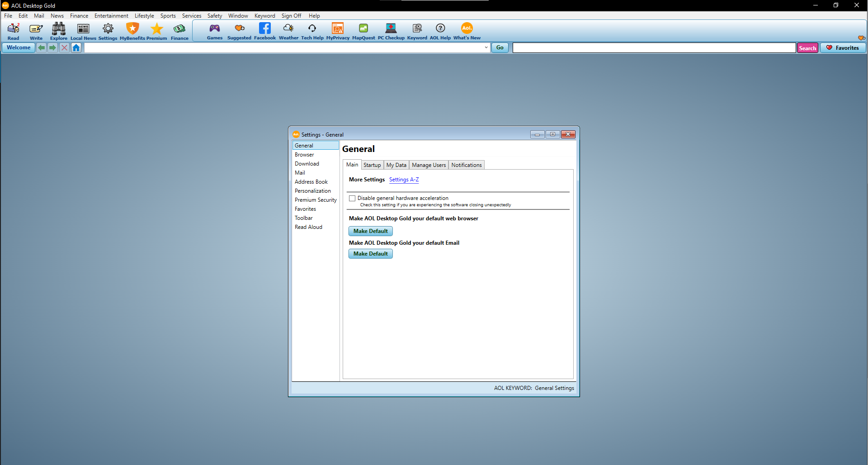Screen dimensions: 868x465
Task: Expand the address bar dropdown arrow
Action: (486, 47)
